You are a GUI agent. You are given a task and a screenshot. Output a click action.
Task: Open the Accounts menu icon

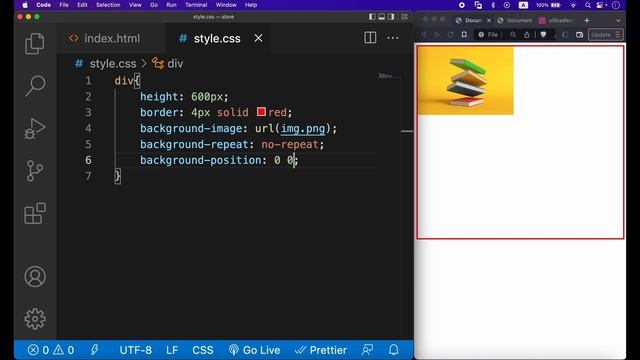(x=35, y=276)
